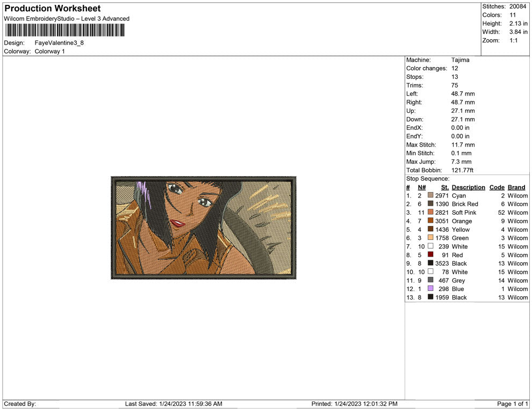Click the St. column header to sort
The image size is (532, 409).
[444, 187]
